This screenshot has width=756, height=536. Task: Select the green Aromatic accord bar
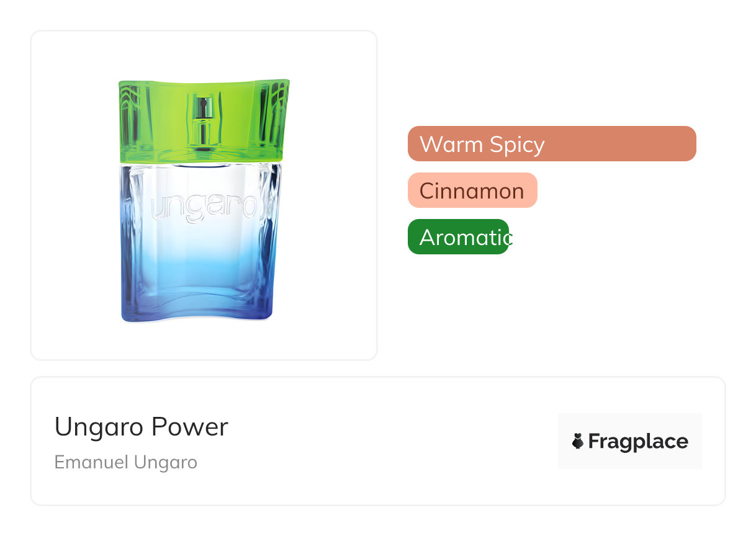click(x=458, y=237)
